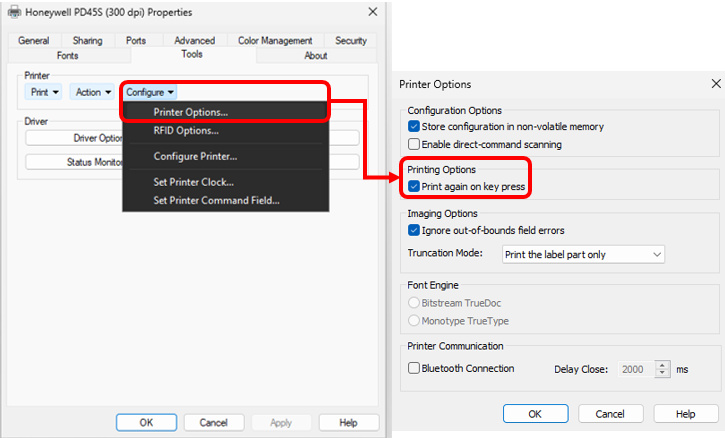Expand the Print dropdown button
Image resolution: width=725 pixels, height=438 pixels.
[x=43, y=92]
